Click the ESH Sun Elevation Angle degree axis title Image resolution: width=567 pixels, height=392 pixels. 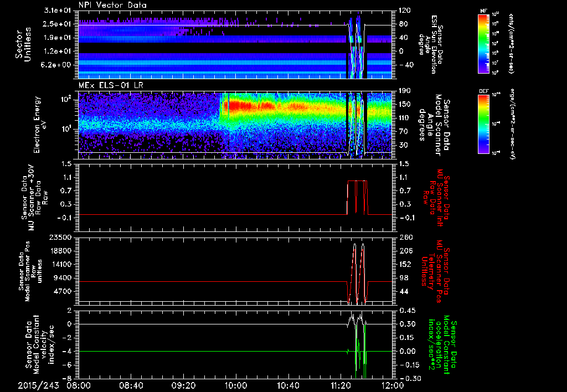click(430, 44)
